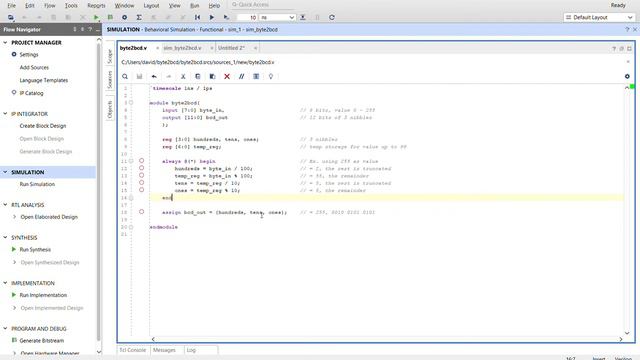This screenshot has width=640, height=360.
Task: Click Save file icon in editor toolbar
Action: (139, 76)
